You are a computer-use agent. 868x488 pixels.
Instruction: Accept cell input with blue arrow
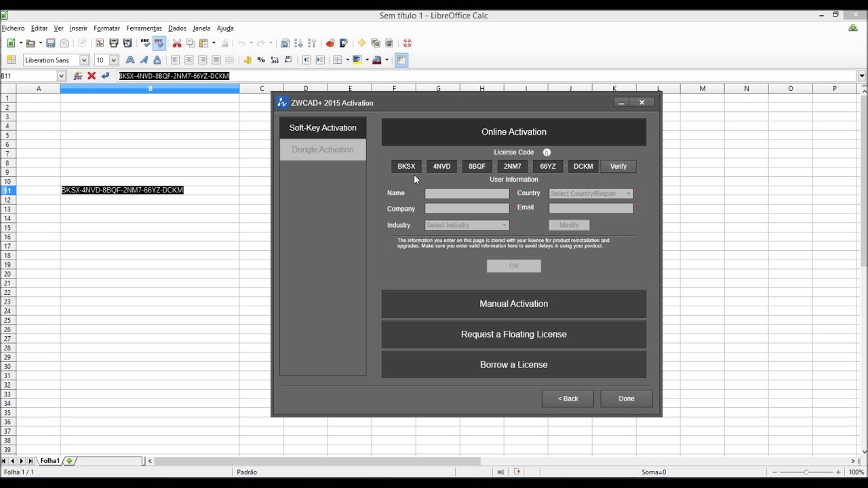coord(105,76)
